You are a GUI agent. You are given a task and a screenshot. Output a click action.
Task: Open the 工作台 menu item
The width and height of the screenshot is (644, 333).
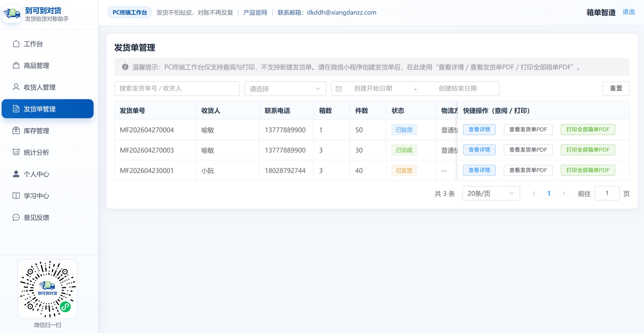tap(48, 44)
